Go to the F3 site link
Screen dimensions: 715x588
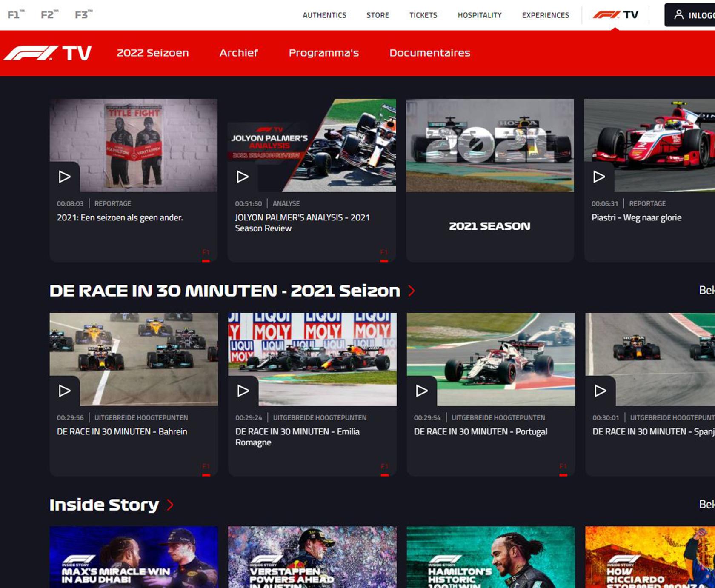(x=83, y=15)
